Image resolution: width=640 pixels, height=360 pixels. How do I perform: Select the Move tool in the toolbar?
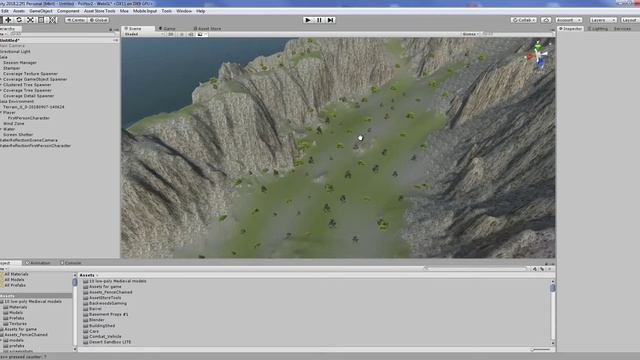tap(8, 20)
